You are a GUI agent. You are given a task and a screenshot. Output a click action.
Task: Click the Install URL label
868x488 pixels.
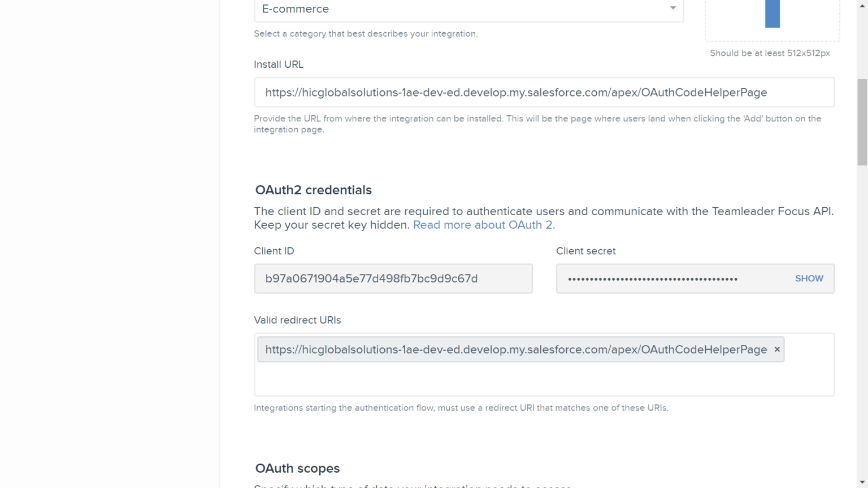coord(279,64)
